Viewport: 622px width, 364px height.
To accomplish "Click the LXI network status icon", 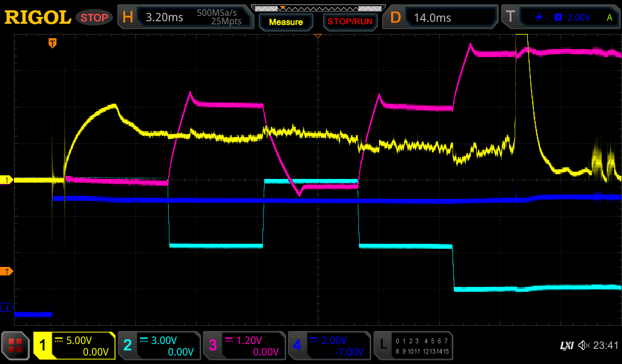I will click(x=566, y=346).
